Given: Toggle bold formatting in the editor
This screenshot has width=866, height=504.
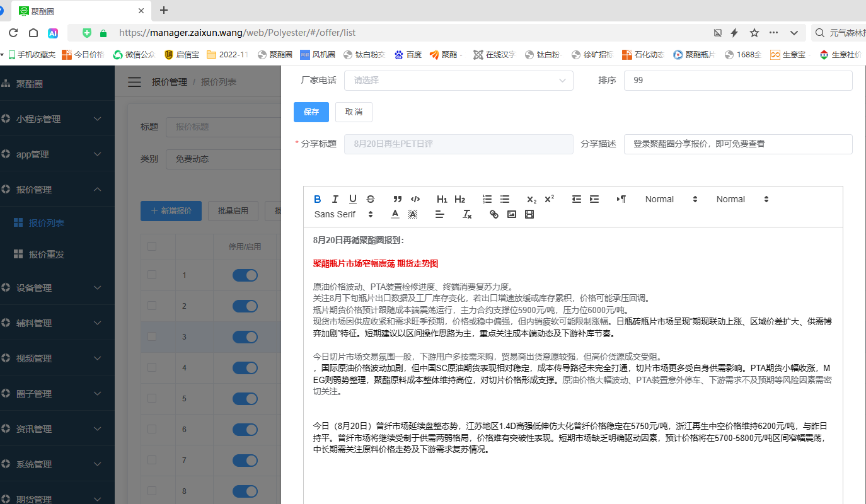Looking at the screenshot, I should point(318,199).
